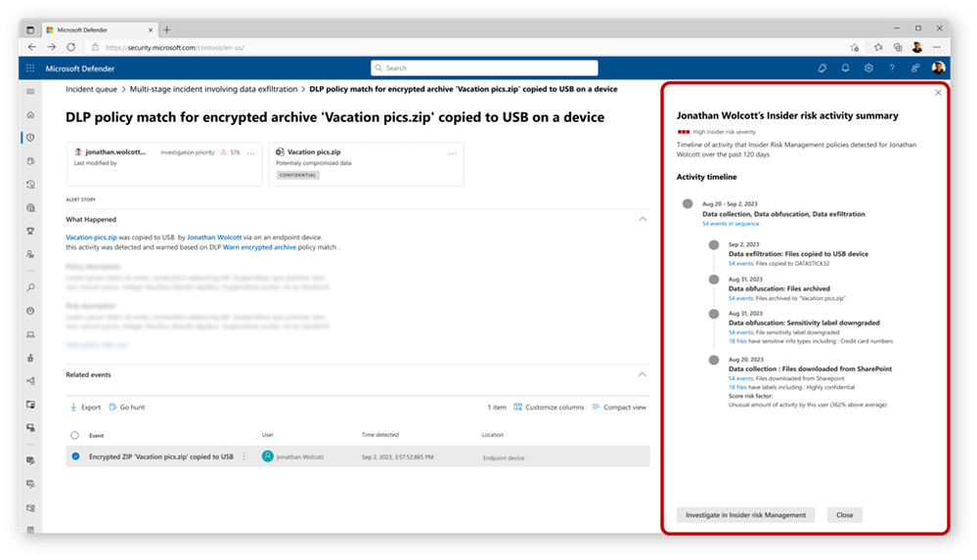This screenshot has height=560, width=977.
Task: Open the Incidents shield icon in sidebar
Action: click(x=30, y=138)
